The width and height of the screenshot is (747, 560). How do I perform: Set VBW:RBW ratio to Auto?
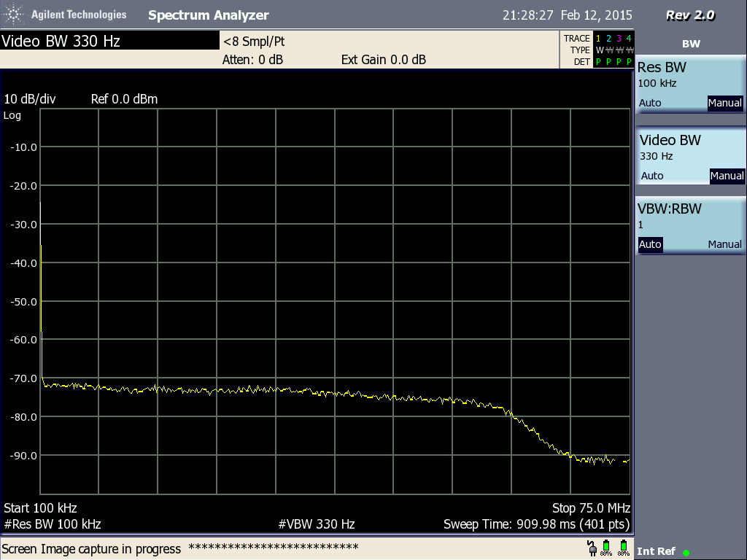(x=650, y=244)
